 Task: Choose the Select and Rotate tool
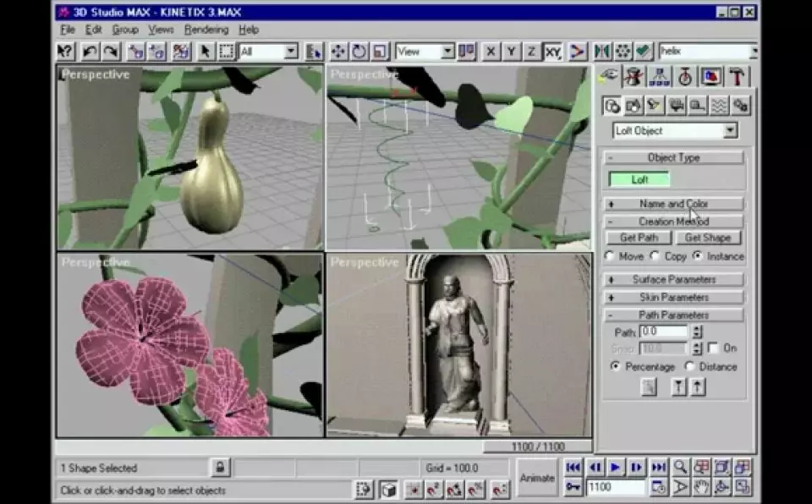point(359,52)
